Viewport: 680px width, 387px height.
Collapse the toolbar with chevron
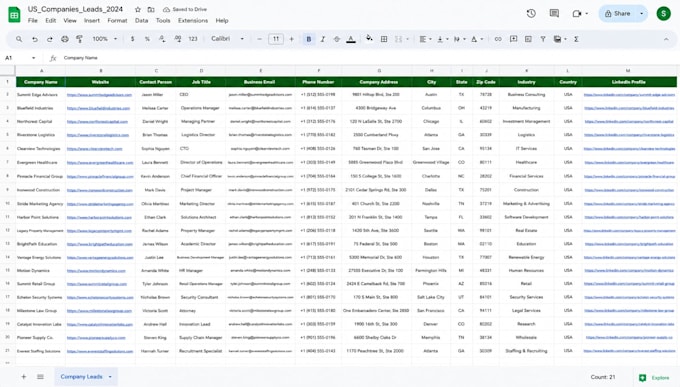tap(666, 39)
